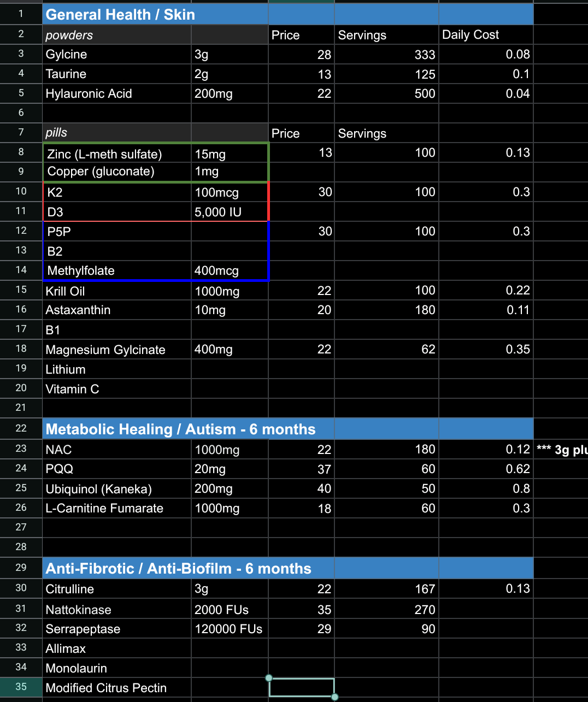The width and height of the screenshot is (588, 702).
Task: Select row header 17
Action: pyautogui.click(x=21, y=329)
